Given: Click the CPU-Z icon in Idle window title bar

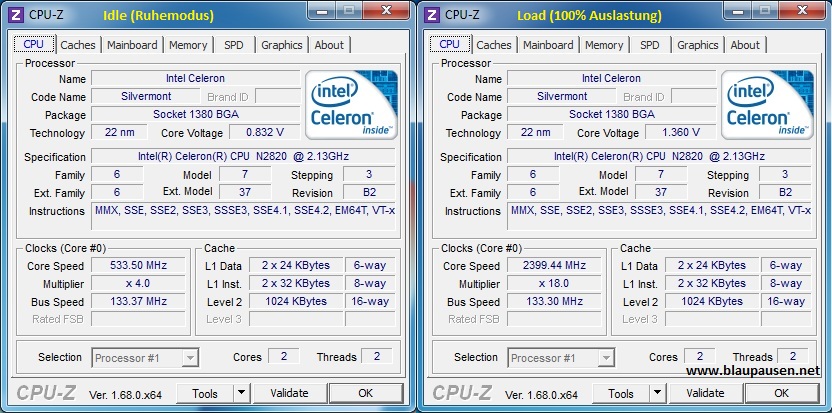Looking at the screenshot, I should click(x=16, y=14).
